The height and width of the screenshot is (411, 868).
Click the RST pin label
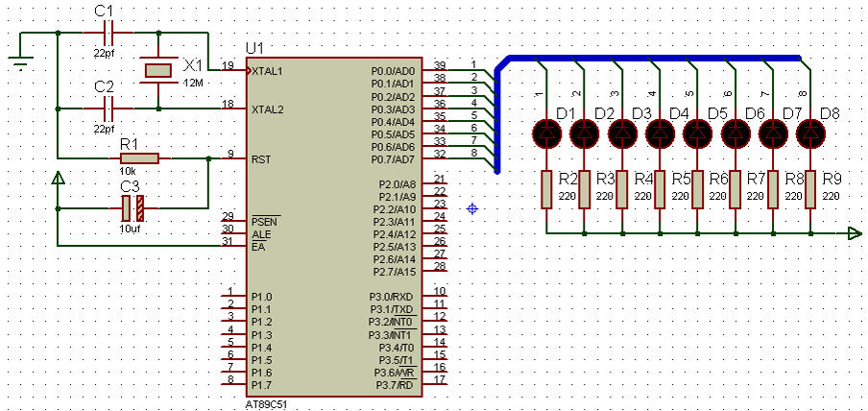click(x=261, y=159)
